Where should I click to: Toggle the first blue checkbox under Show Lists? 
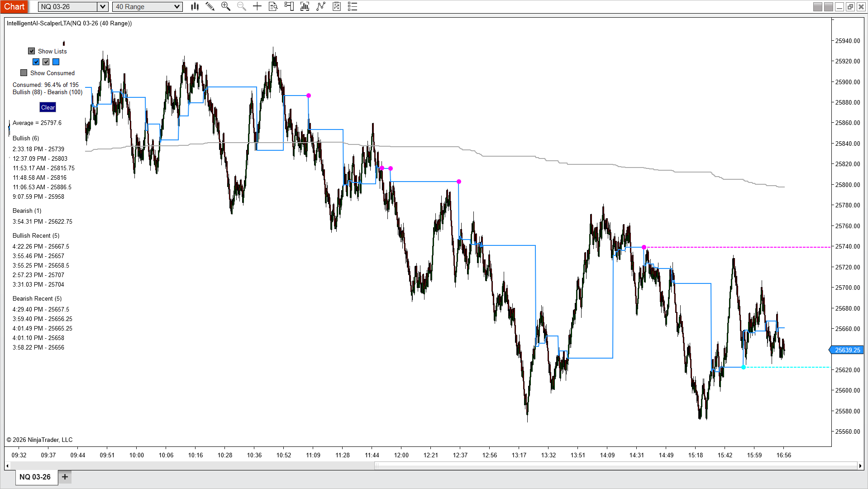point(36,62)
